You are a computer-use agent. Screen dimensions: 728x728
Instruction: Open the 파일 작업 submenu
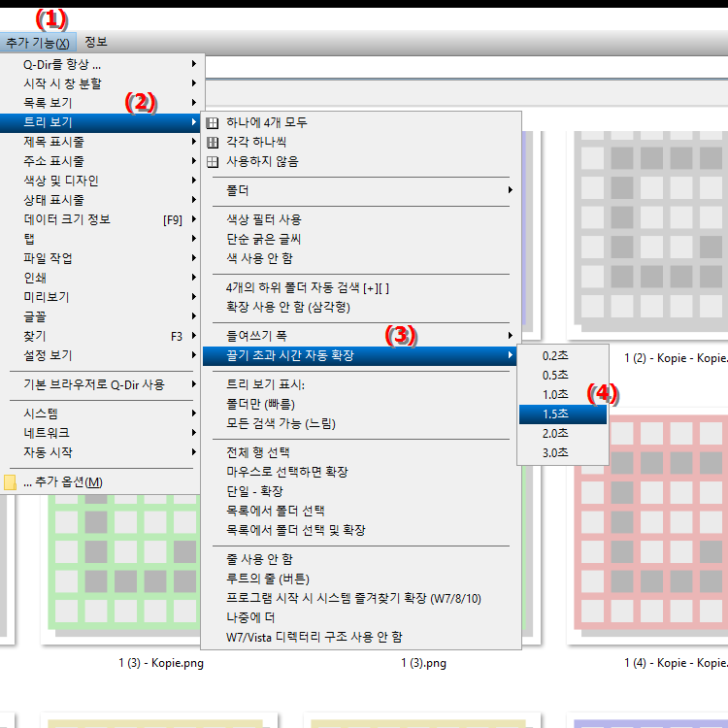coord(100,258)
